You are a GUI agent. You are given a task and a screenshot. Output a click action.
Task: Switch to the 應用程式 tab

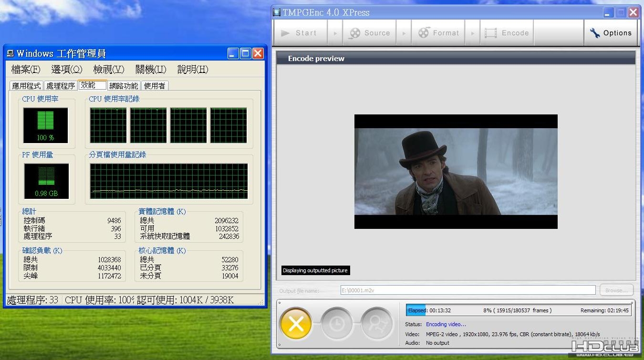[x=27, y=86]
